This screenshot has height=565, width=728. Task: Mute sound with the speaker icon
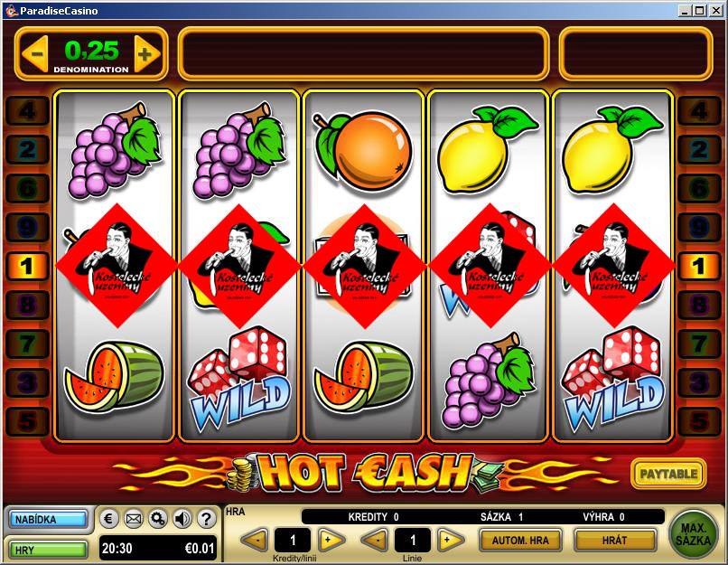(182, 519)
